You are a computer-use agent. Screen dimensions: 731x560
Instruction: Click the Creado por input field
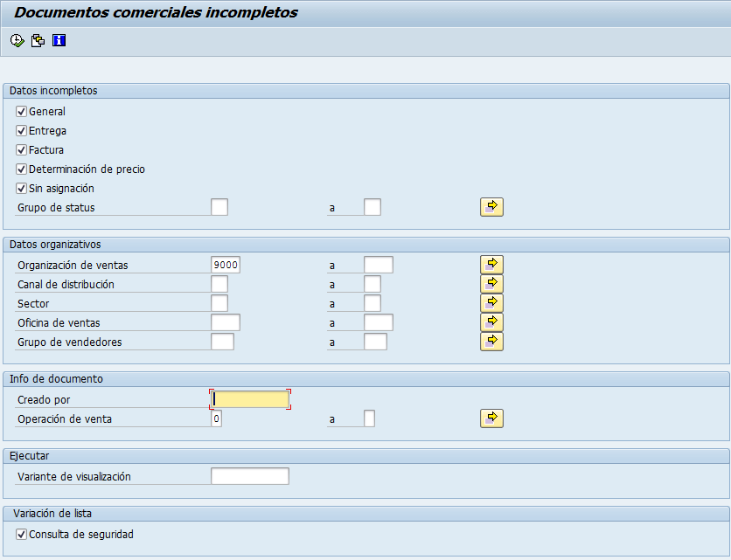tap(250, 399)
